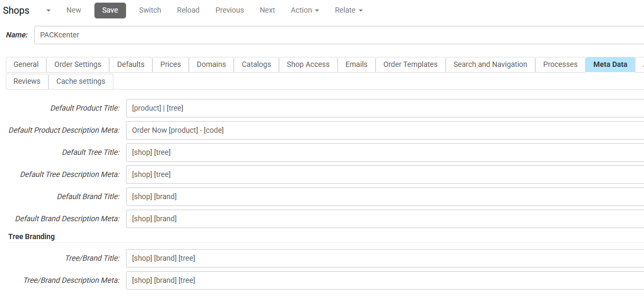This screenshot has height=296, width=644.
Task: Open the Order Settings tab
Action: pos(78,64)
